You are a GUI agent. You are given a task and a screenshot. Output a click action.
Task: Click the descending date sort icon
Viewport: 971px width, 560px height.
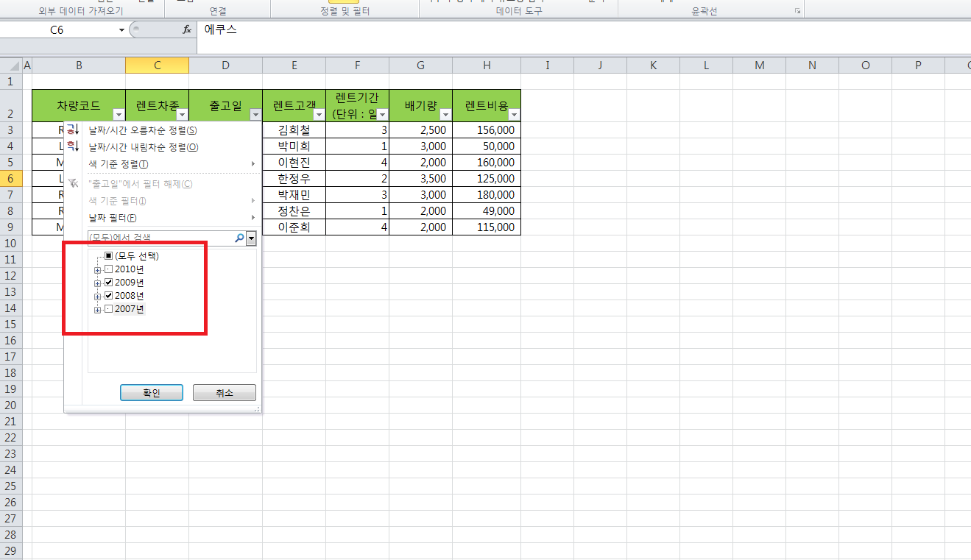pyautogui.click(x=72, y=146)
